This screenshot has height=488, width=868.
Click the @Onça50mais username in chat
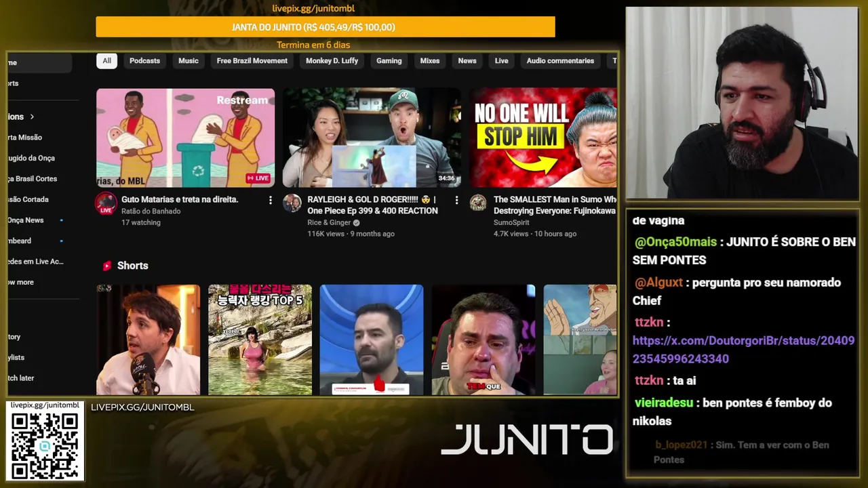[x=675, y=242]
